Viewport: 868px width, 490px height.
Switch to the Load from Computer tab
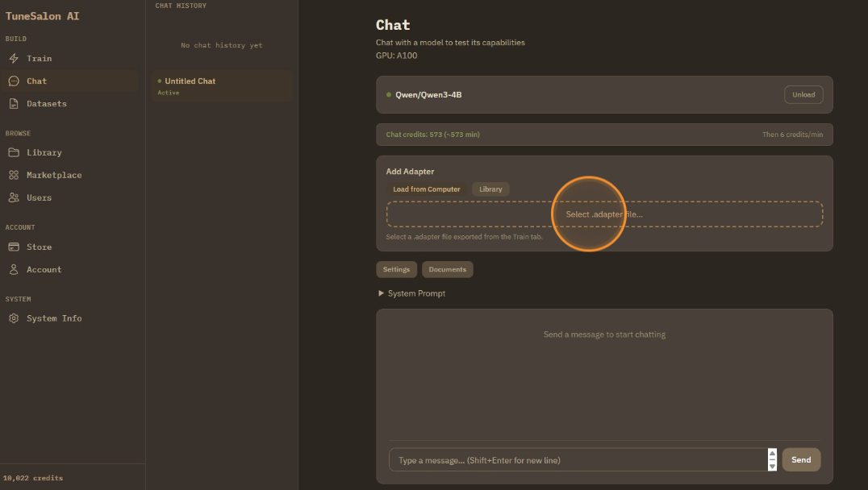(x=426, y=189)
